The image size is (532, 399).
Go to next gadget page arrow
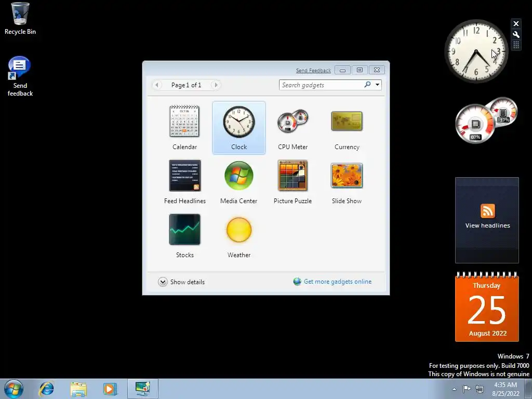point(216,85)
